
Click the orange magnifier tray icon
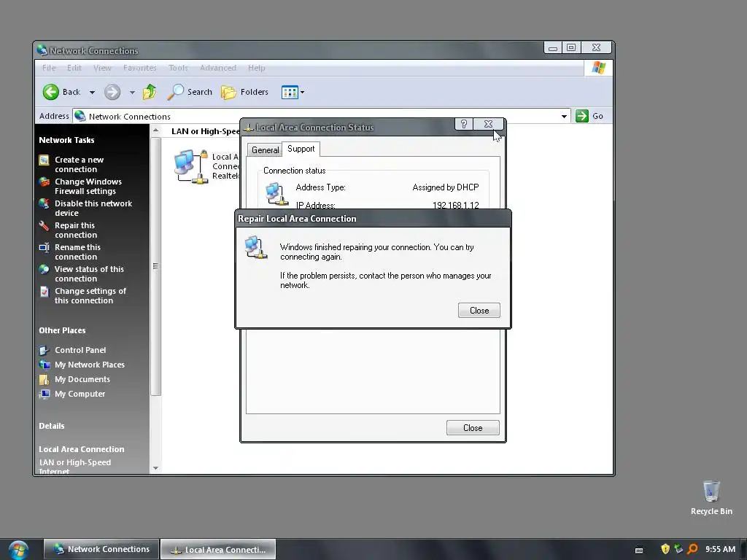(x=693, y=549)
